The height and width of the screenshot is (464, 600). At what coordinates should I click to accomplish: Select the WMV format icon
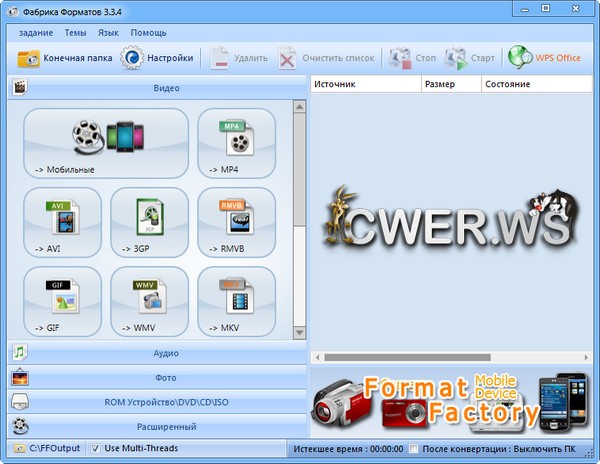[x=149, y=299]
